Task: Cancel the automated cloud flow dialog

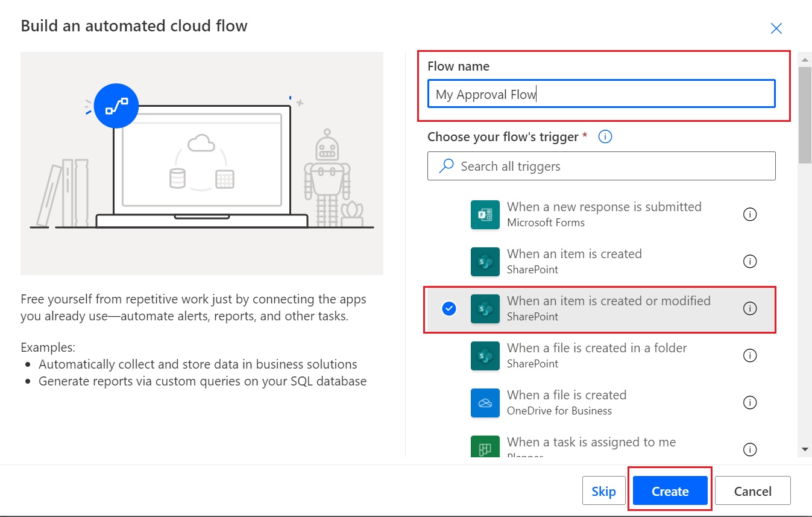Action: pos(752,491)
